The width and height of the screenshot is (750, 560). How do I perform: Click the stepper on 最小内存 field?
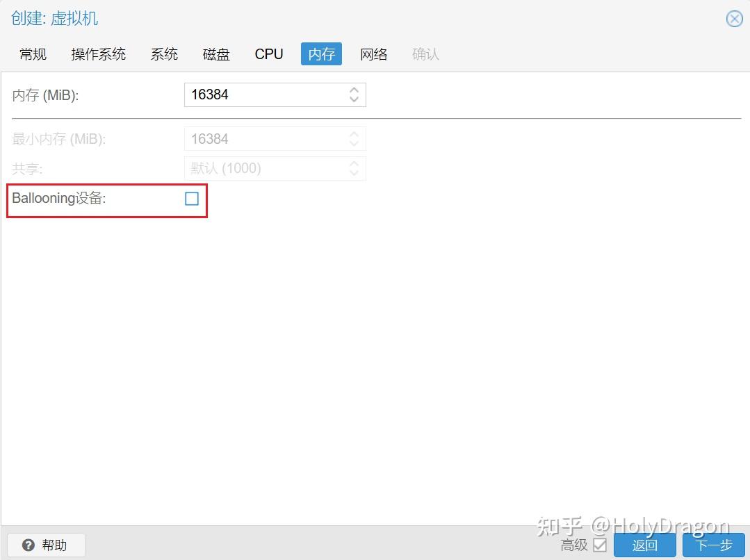(354, 138)
